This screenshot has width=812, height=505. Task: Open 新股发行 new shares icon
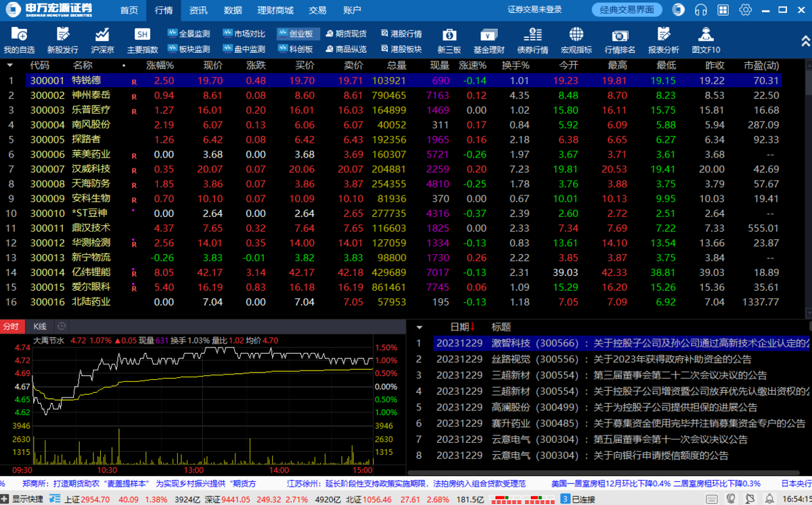coord(62,41)
